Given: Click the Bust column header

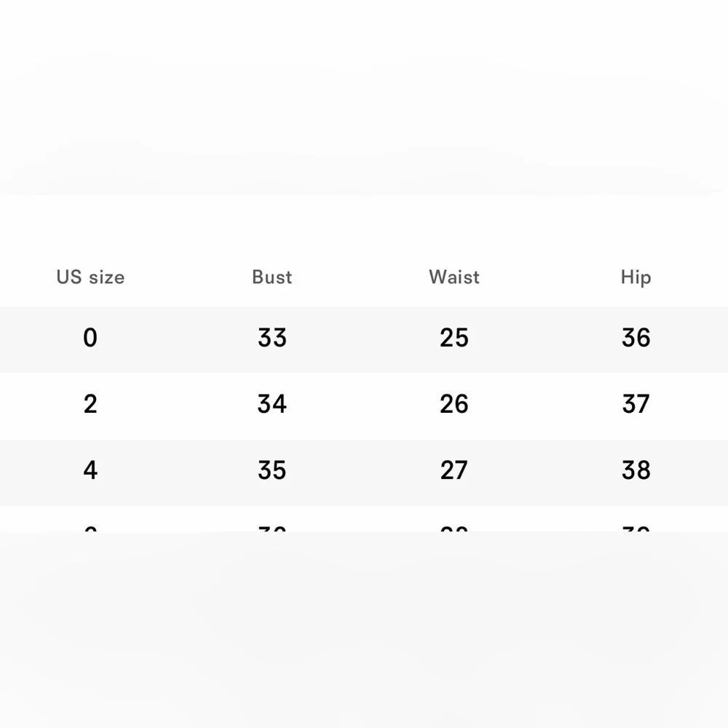Looking at the screenshot, I should tap(272, 277).
